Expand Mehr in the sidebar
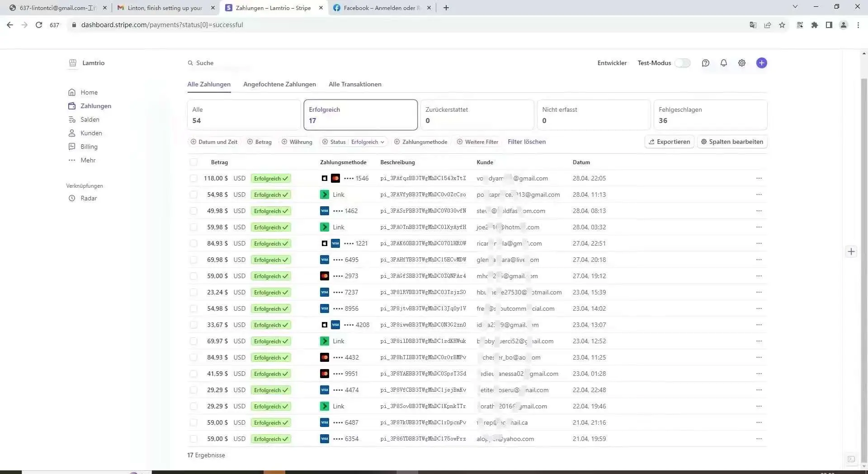The width and height of the screenshot is (868, 474). pyautogui.click(x=88, y=160)
